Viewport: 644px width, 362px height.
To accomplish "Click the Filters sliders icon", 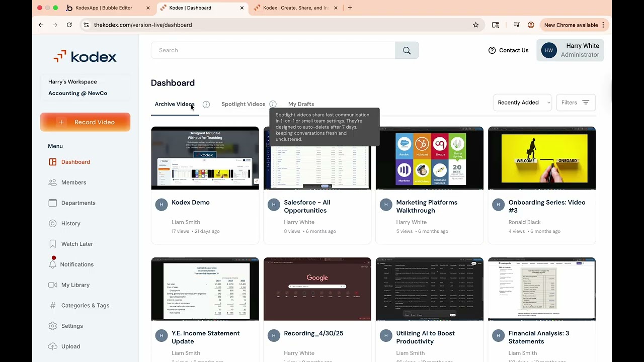I will point(586,103).
